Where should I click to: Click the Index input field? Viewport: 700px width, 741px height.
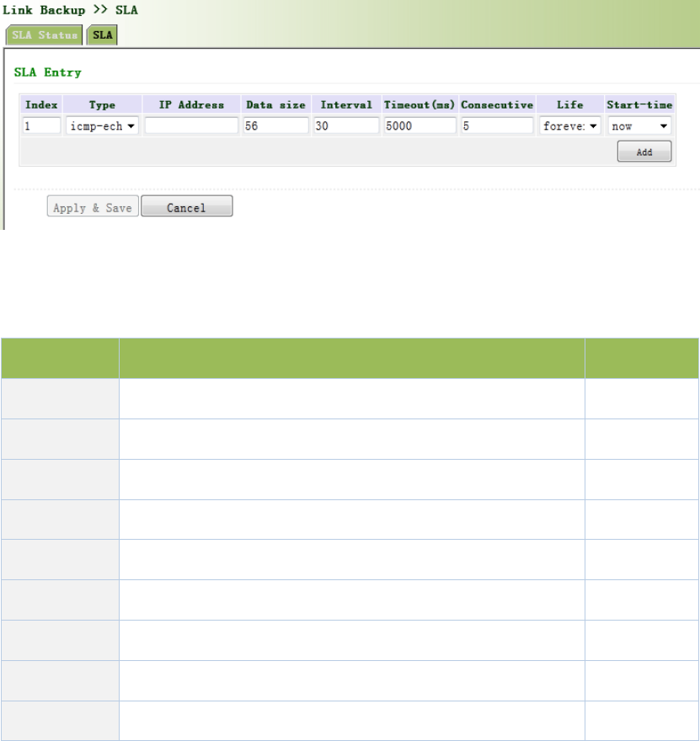[41, 126]
